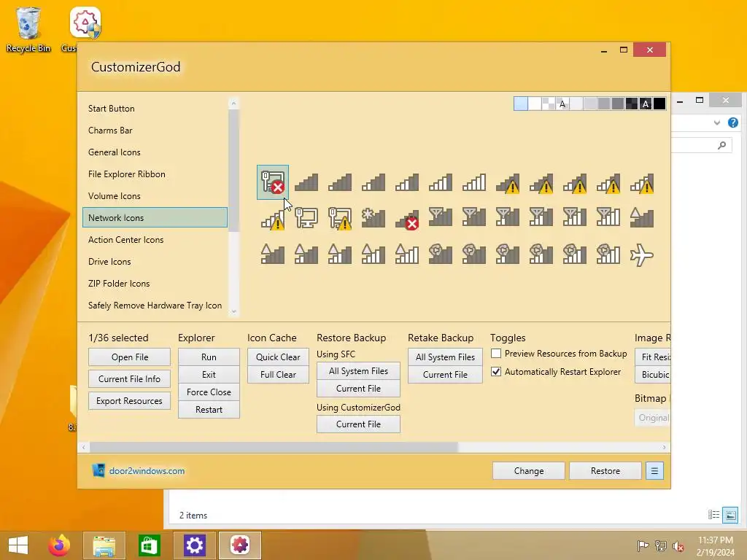The height and width of the screenshot is (560, 747).
Task: Click Full Clear under Icon Cache
Action: [278, 375]
